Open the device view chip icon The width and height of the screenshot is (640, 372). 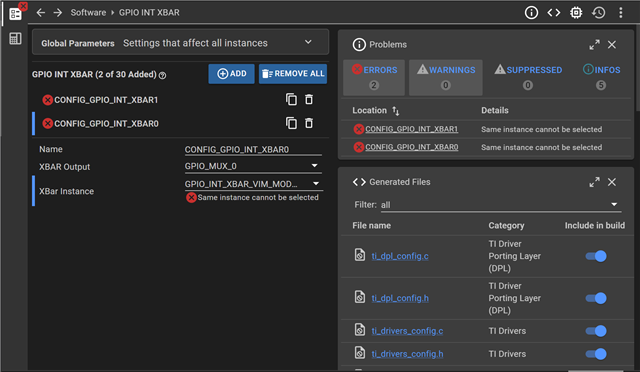tap(576, 13)
